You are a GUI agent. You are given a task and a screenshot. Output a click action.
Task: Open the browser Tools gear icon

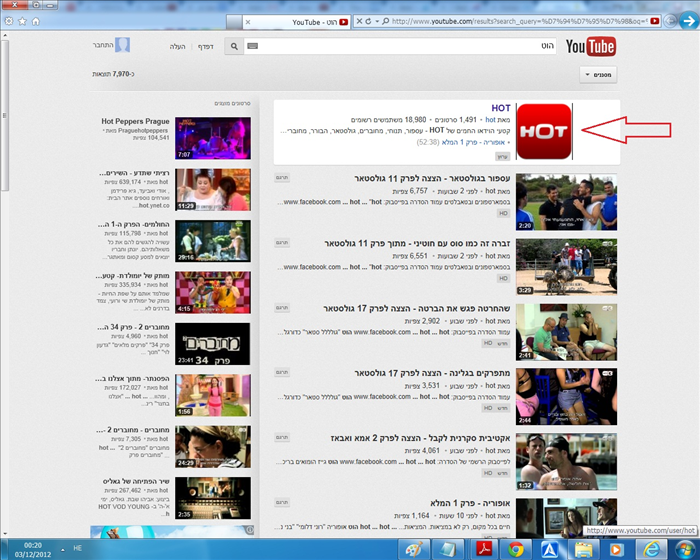tap(8, 21)
